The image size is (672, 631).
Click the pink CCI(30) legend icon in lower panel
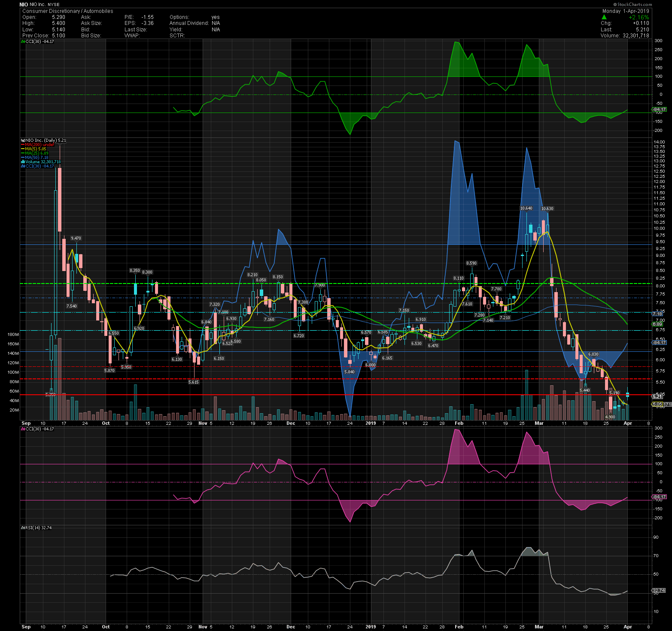pyautogui.click(x=23, y=429)
